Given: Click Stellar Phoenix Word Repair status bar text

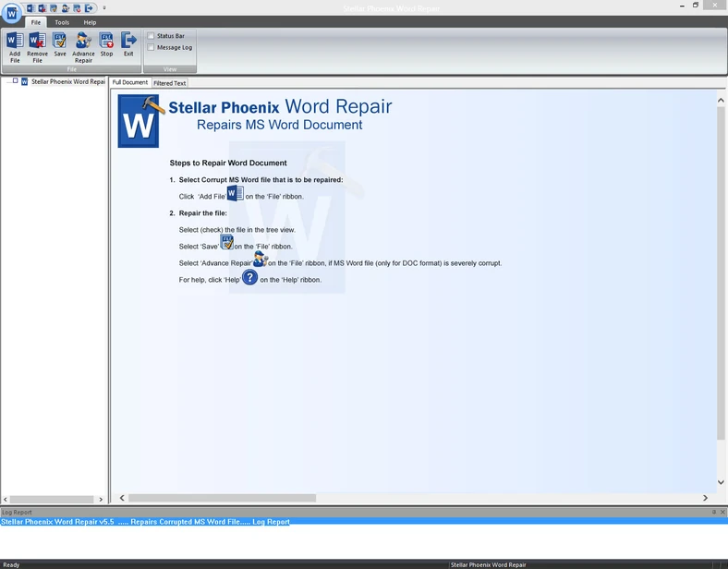Looking at the screenshot, I should 488,564.
